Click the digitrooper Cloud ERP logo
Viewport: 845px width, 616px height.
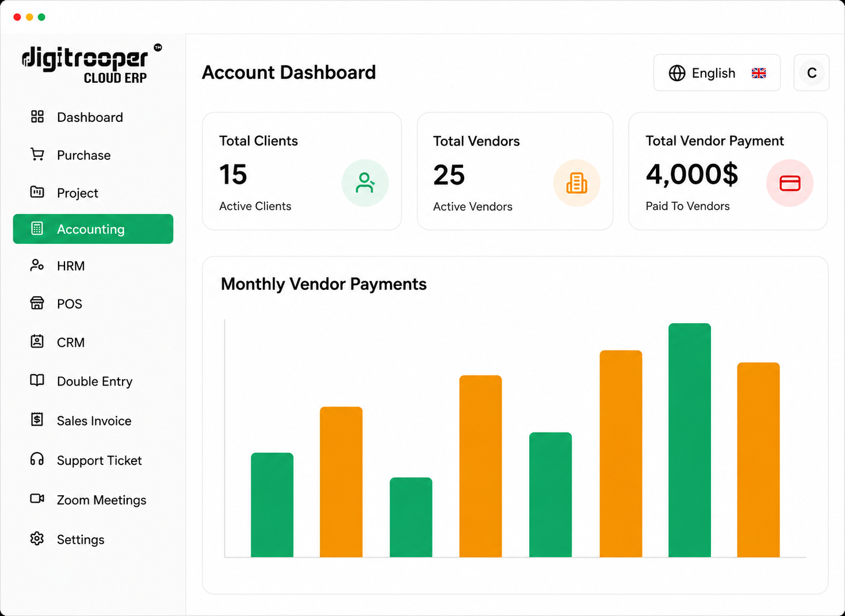[x=92, y=64]
